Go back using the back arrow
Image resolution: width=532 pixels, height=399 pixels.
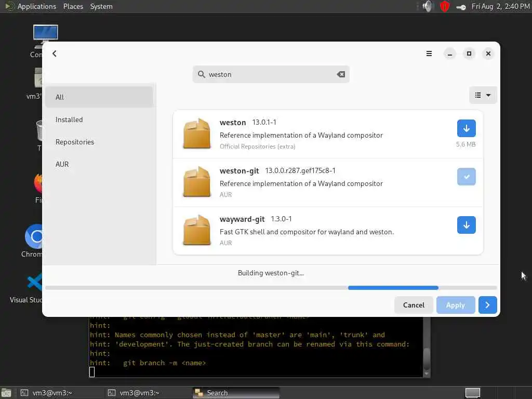(x=54, y=54)
